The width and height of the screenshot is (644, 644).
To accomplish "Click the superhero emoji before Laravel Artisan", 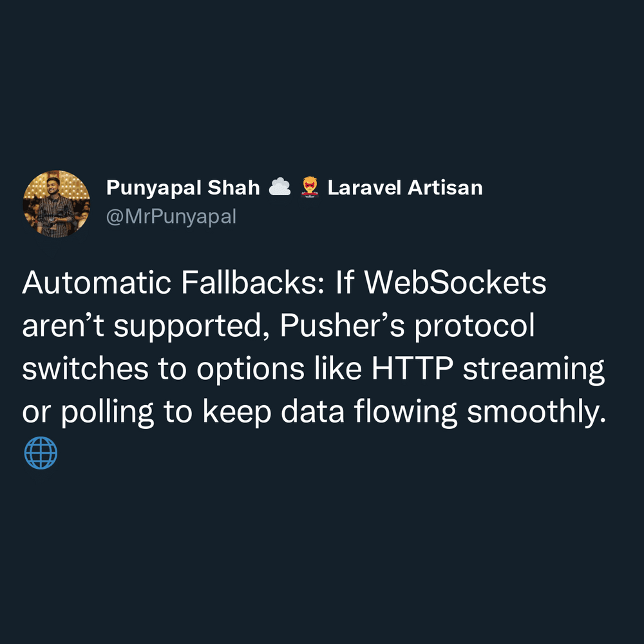I will click(x=310, y=187).
